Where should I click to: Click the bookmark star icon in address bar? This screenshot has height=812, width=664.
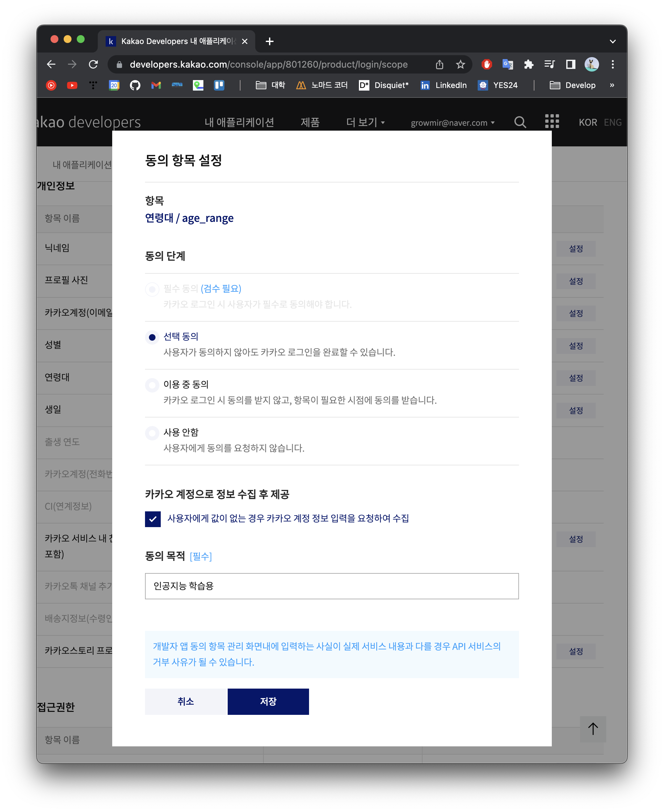460,64
